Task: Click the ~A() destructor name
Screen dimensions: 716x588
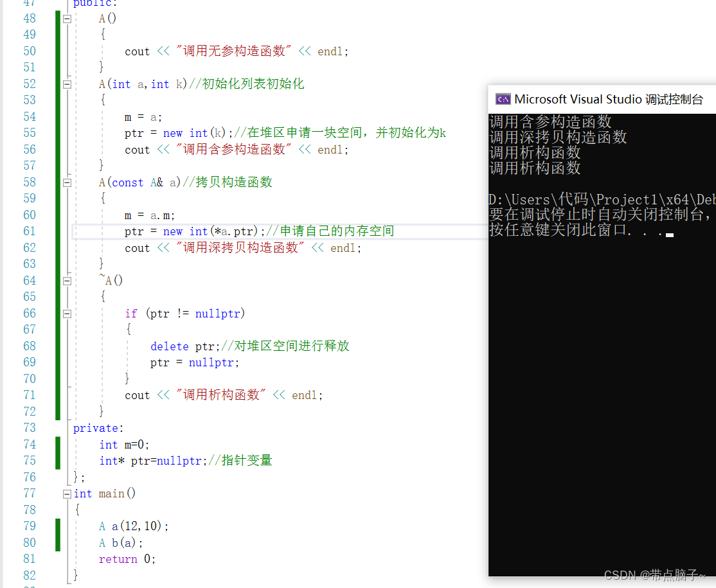Action: (111, 280)
